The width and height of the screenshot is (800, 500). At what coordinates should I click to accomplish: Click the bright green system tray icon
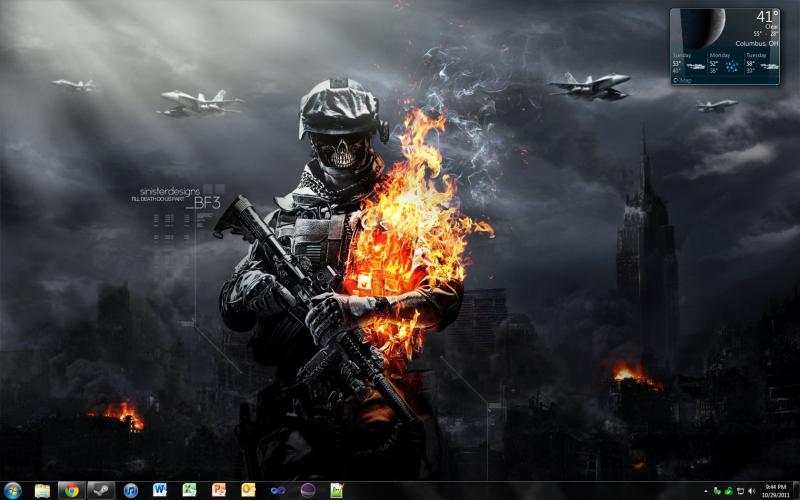729,491
